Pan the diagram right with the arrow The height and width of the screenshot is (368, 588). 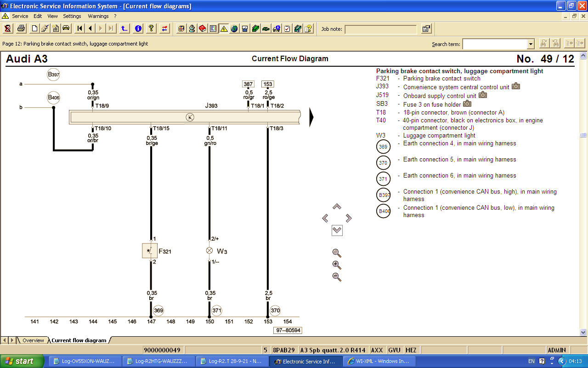click(x=349, y=218)
